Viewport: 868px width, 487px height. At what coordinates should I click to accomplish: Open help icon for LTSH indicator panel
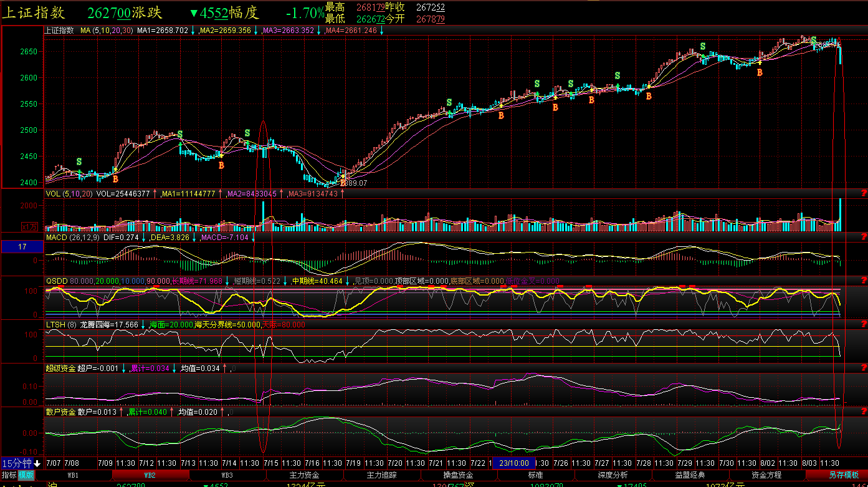(x=864, y=324)
